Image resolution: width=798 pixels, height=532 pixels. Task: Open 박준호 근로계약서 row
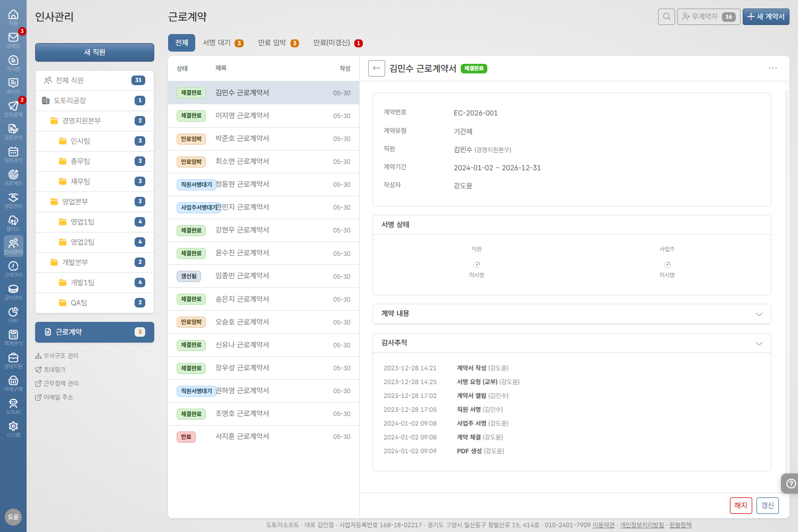[263, 139]
